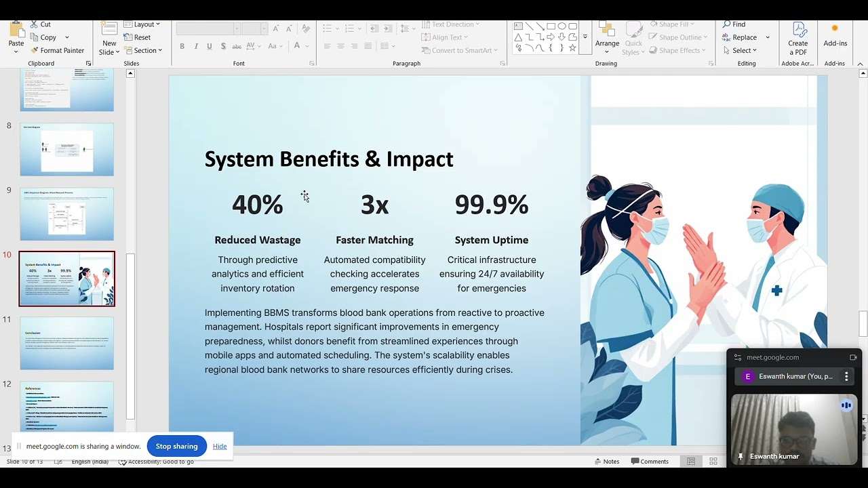The width and height of the screenshot is (868, 488).
Task: Open the Arrange dropdown
Action: point(607,39)
